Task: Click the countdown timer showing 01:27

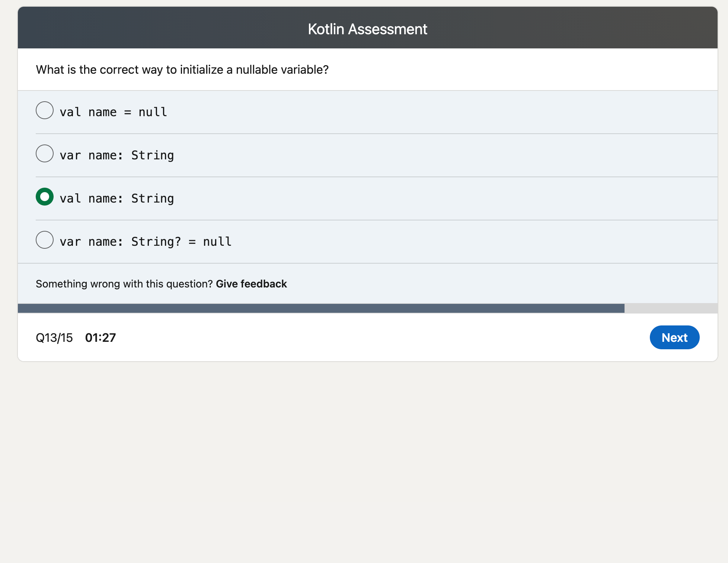Action: (100, 337)
